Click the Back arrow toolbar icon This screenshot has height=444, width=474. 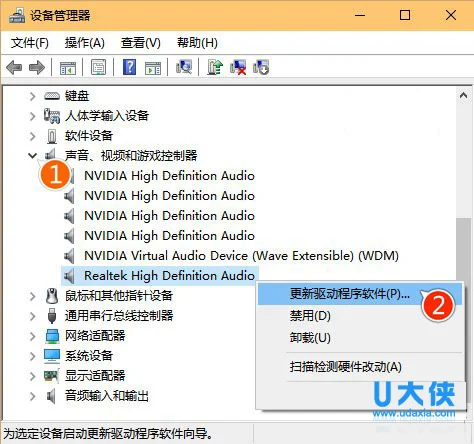(14, 68)
